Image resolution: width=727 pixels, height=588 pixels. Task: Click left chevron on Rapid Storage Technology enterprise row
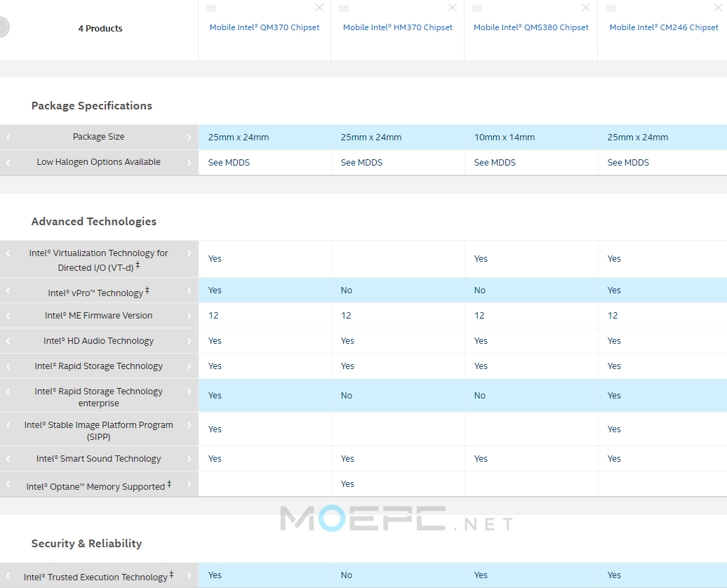click(8, 392)
